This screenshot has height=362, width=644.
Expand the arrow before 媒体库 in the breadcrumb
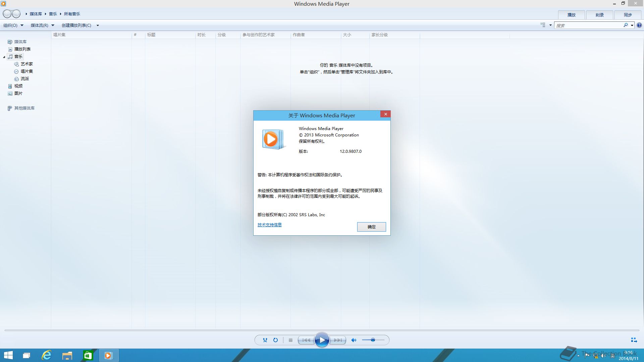26,14
